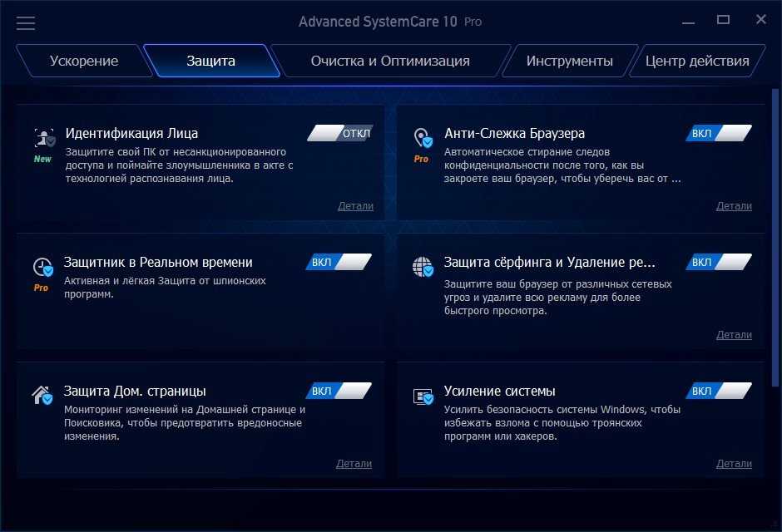Click the Homepage Protection house icon
Screen dimensions: 782x532
point(42,396)
